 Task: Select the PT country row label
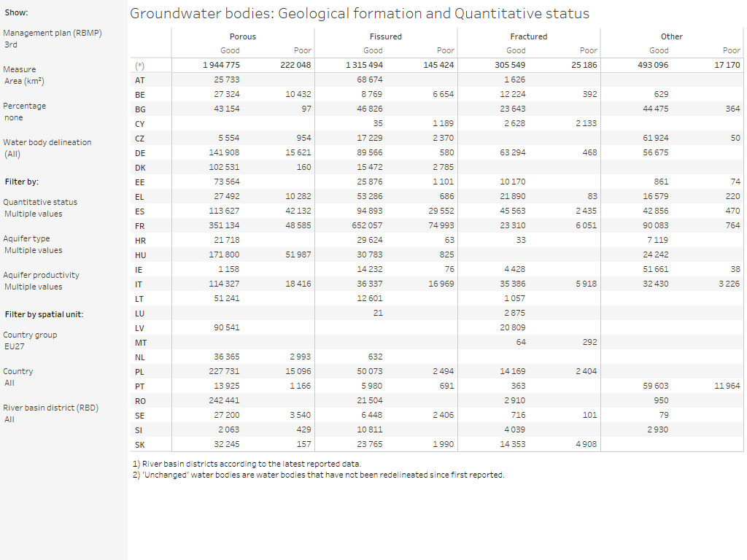click(x=139, y=386)
